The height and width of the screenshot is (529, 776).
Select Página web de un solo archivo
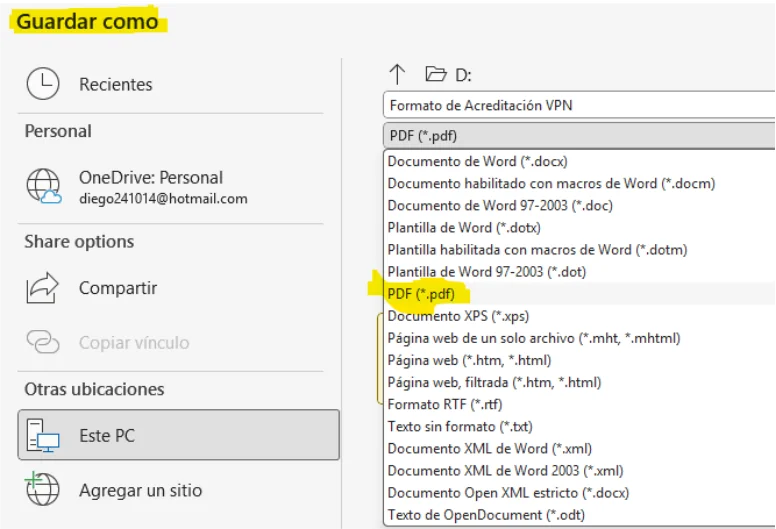tap(580, 338)
